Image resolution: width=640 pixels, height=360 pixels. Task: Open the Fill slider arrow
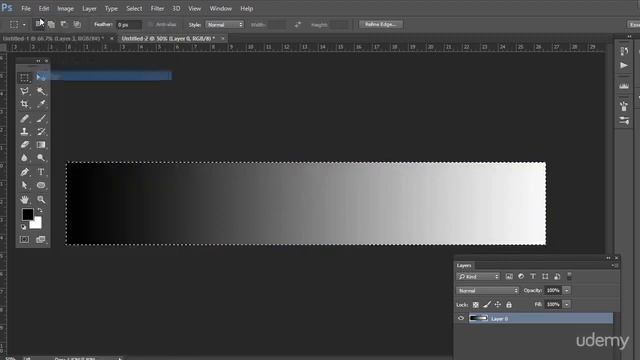[567, 304]
